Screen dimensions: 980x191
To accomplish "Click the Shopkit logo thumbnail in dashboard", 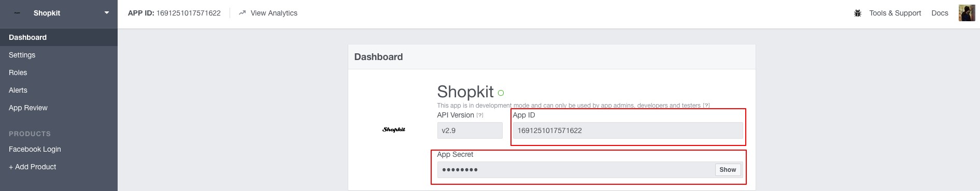I will [x=394, y=129].
